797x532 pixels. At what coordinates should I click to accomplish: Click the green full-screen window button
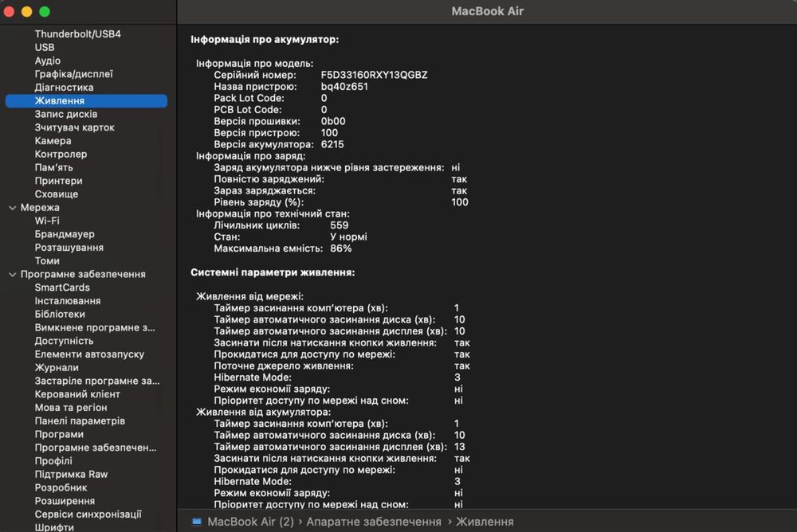(45, 12)
